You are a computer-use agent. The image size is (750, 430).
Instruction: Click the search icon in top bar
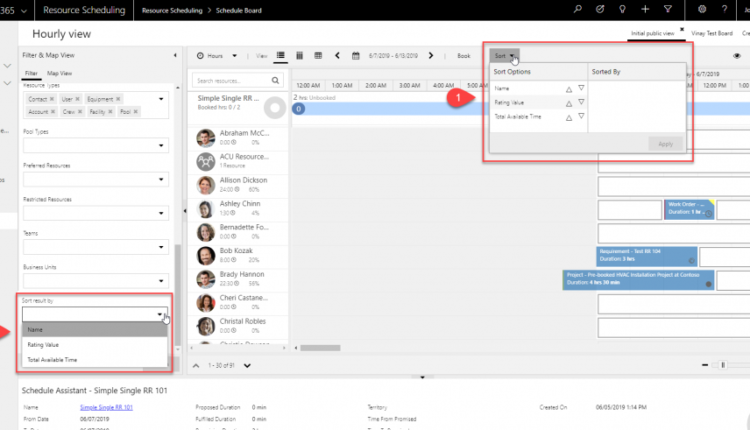(x=578, y=9)
